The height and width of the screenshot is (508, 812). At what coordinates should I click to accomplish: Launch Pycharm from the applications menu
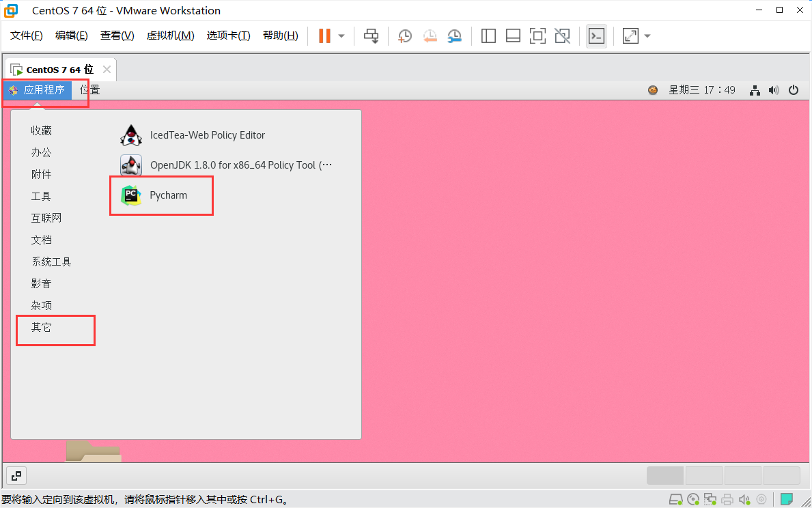click(168, 195)
